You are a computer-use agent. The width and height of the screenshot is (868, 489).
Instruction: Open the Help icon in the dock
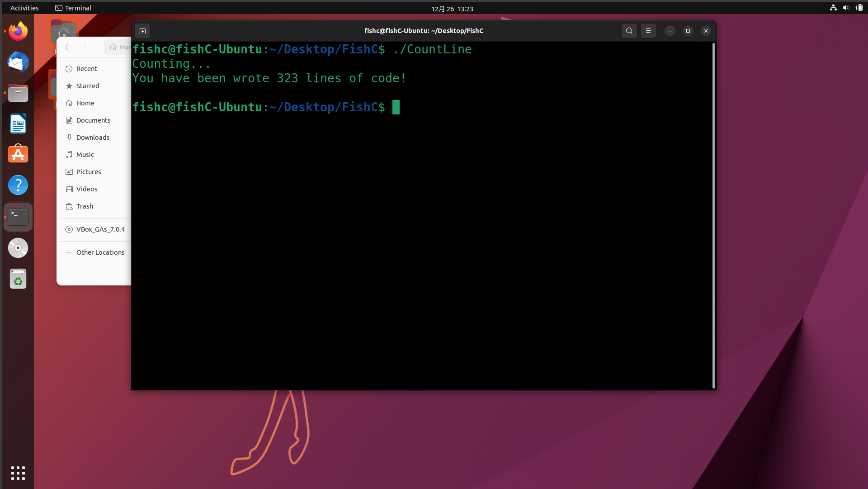(x=18, y=185)
